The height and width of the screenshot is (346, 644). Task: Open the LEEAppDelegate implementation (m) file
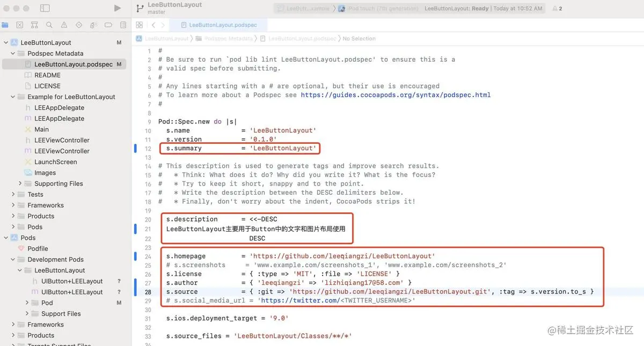click(x=59, y=119)
